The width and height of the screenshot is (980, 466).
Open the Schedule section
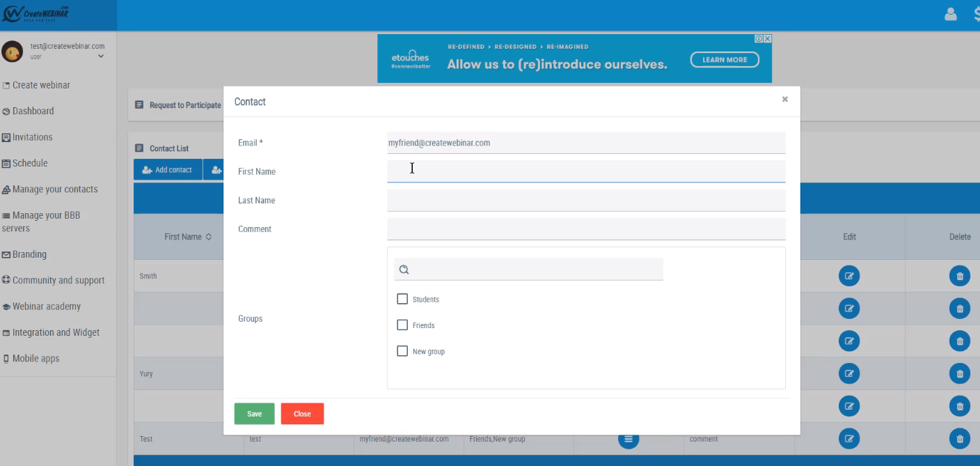[30, 163]
